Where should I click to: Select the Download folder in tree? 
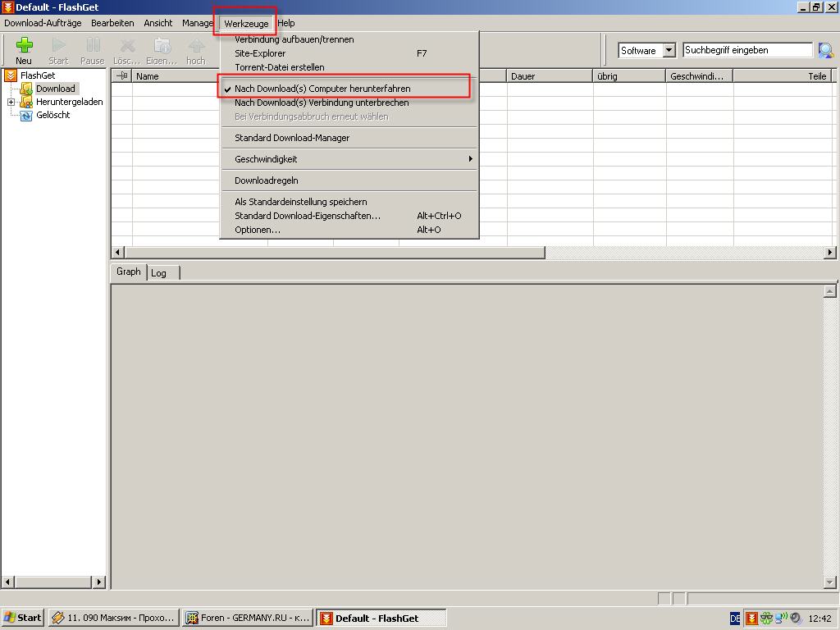(x=56, y=89)
